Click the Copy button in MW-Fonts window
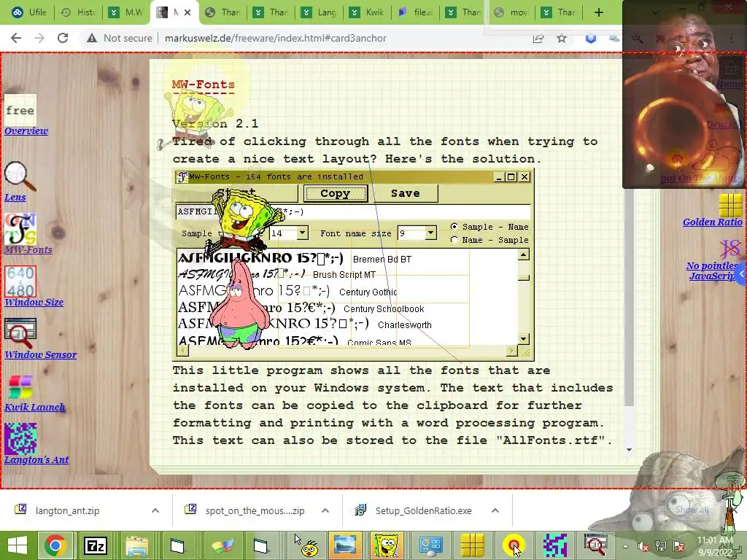 [x=336, y=193]
